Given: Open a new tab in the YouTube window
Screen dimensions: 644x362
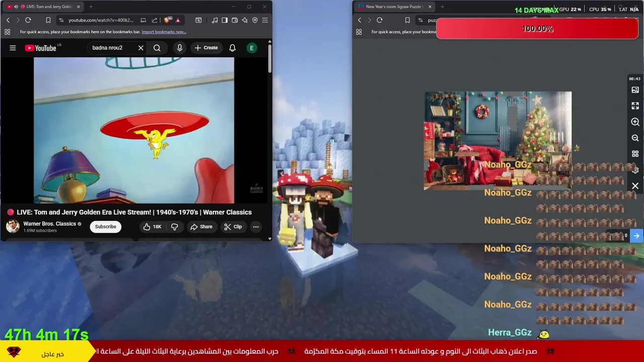Looking at the screenshot, I should [x=91, y=7].
